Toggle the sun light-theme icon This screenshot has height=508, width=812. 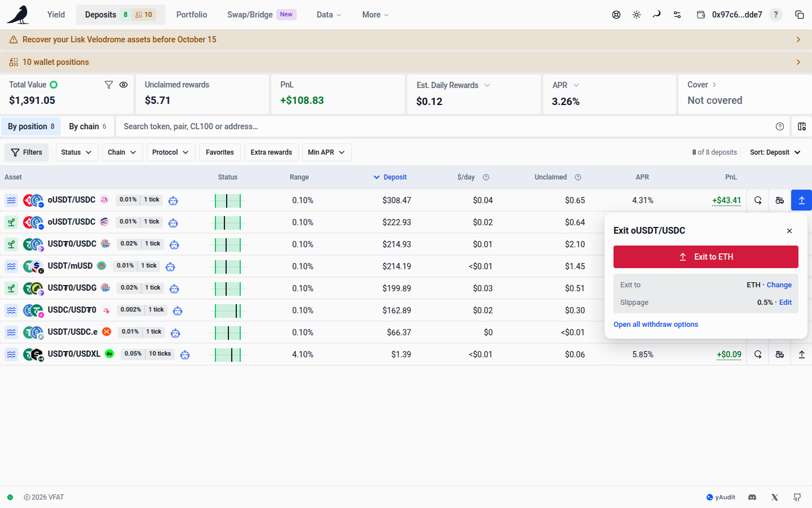click(637, 15)
